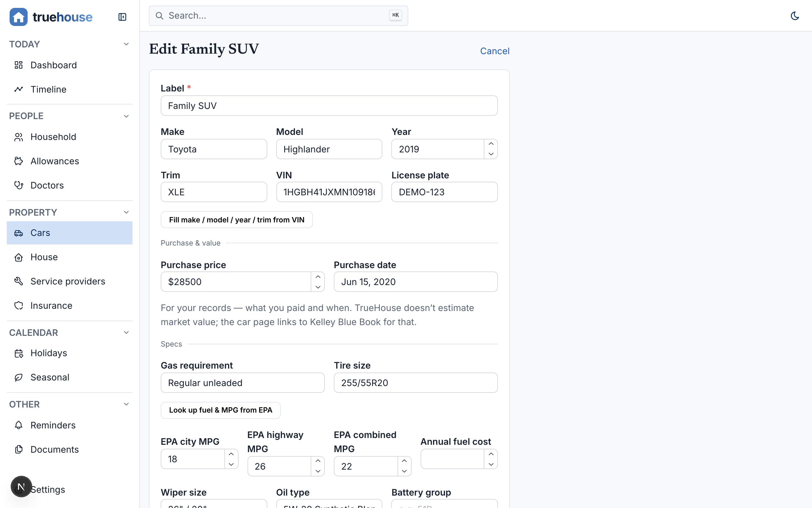Increase Annual fuel cost
Screen dimensions: 812x508
pos(491,454)
